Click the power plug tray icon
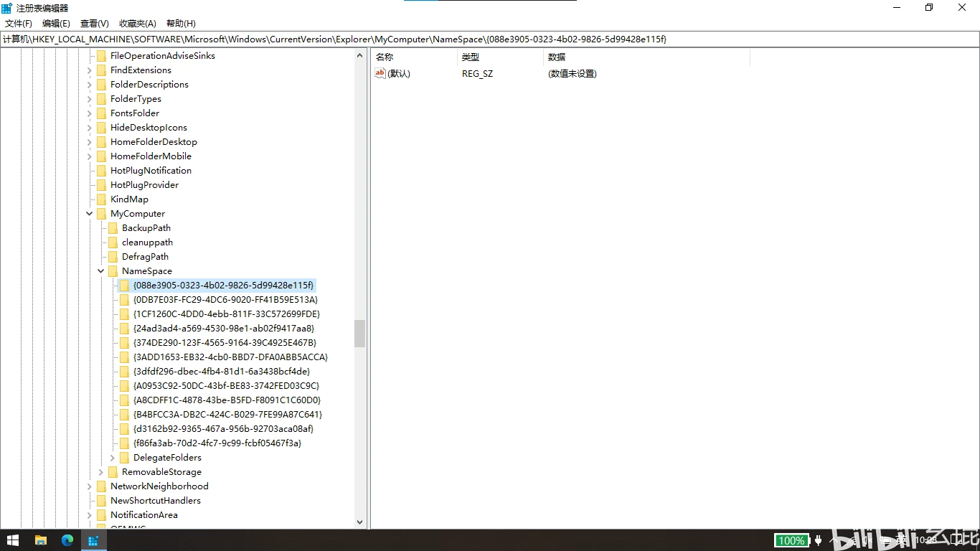This screenshot has height=551, width=980. 818,540
